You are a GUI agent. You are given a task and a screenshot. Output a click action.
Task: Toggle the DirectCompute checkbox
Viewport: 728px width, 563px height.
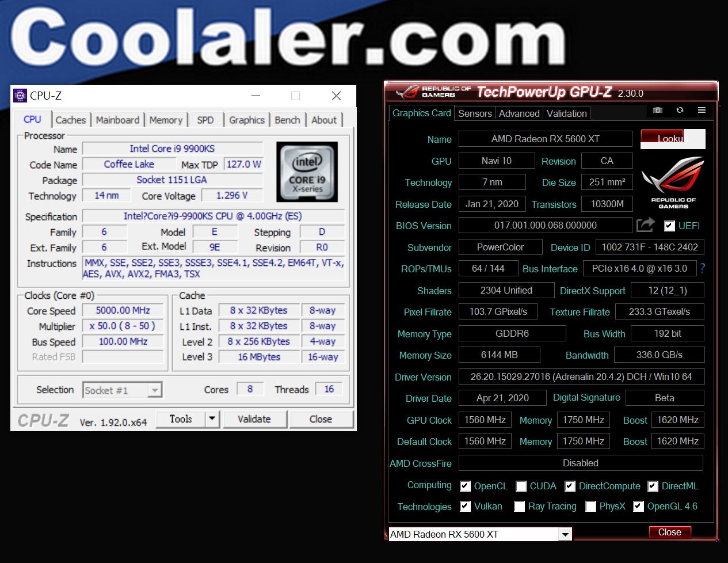click(x=570, y=486)
